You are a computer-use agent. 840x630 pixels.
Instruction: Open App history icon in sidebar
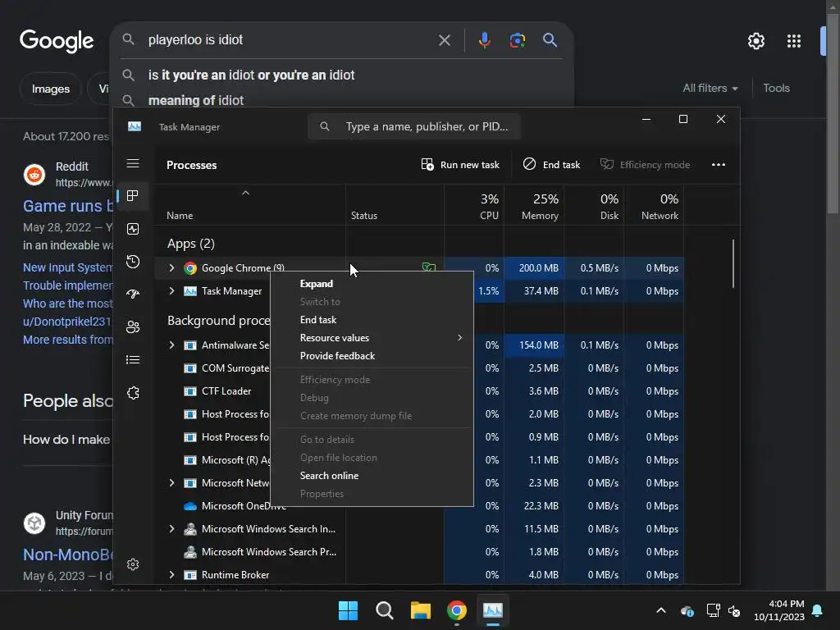(133, 262)
